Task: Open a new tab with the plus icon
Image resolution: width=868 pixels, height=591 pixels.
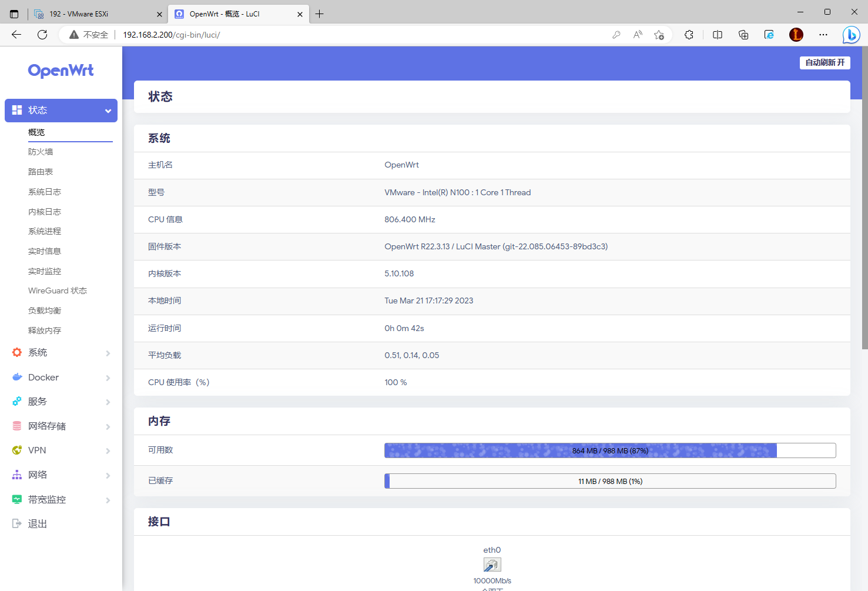Action: coord(320,14)
